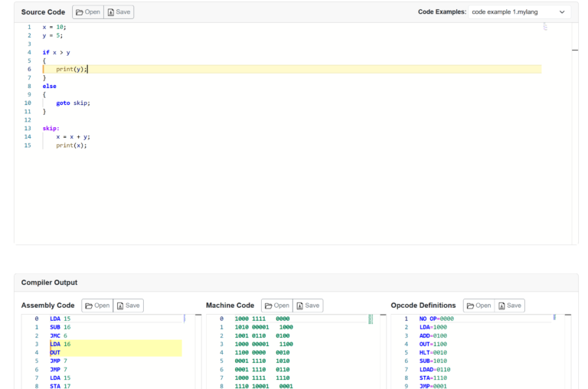Click machine code row '1000 1111 0000'
This screenshot has height=389, width=588.
(x=262, y=319)
